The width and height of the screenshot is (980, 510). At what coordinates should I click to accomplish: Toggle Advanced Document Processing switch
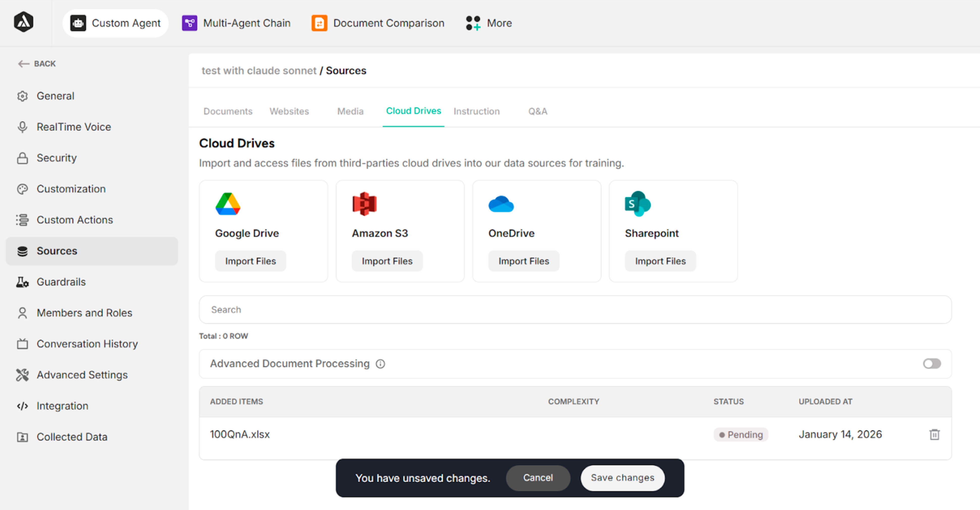pyautogui.click(x=932, y=364)
